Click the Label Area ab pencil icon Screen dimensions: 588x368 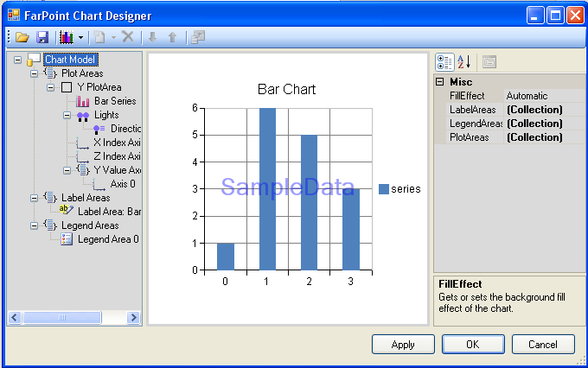(x=66, y=210)
